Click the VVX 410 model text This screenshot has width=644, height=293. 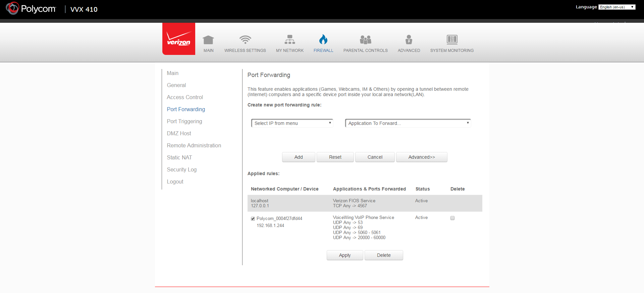(x=84, y=9)
